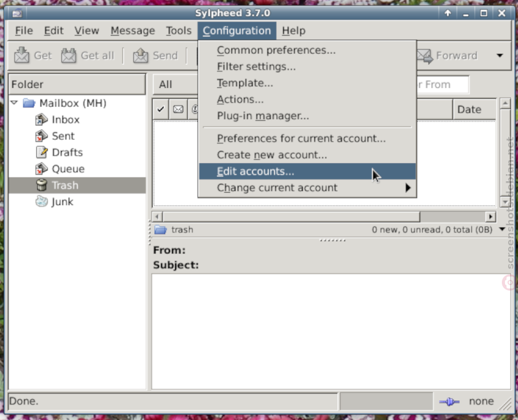The image size is (518, 420).
Task: Click the horizontal scrollbar left arrow
Action: pyautogui.click(x=157, y=217)
